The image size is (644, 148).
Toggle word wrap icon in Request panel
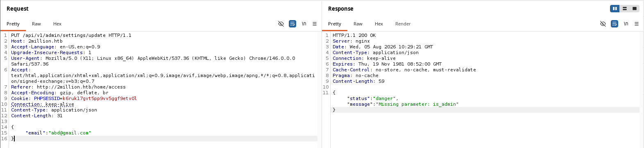tap(293, 24)
